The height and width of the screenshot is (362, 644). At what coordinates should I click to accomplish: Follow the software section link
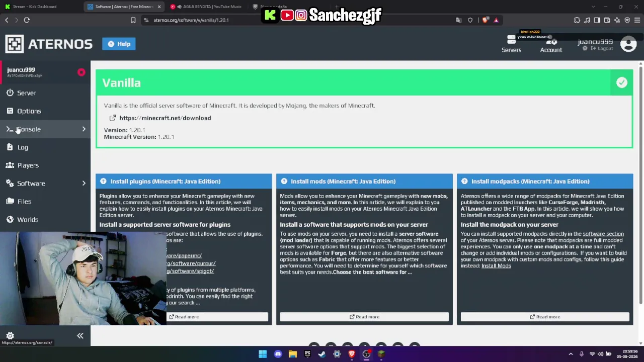[x=603, y=234]
